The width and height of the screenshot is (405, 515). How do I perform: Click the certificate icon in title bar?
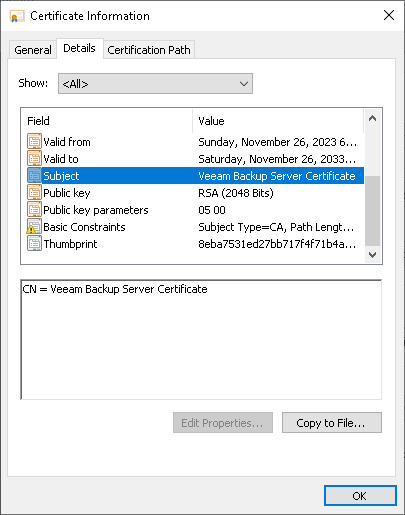[x=17, y=16]
